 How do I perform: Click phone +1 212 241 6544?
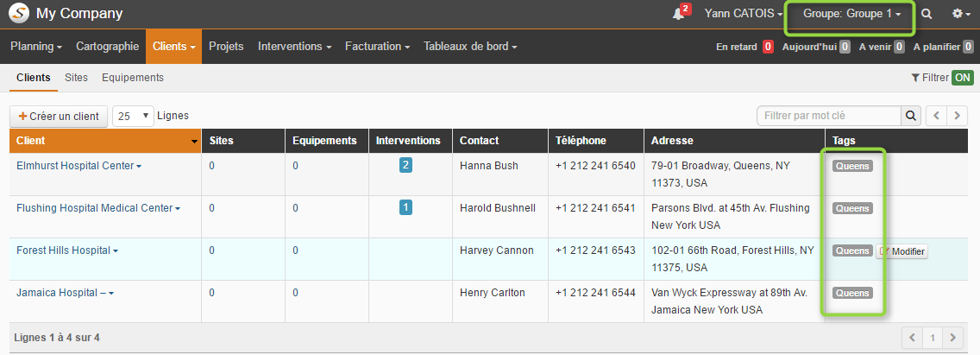point(595,293)
